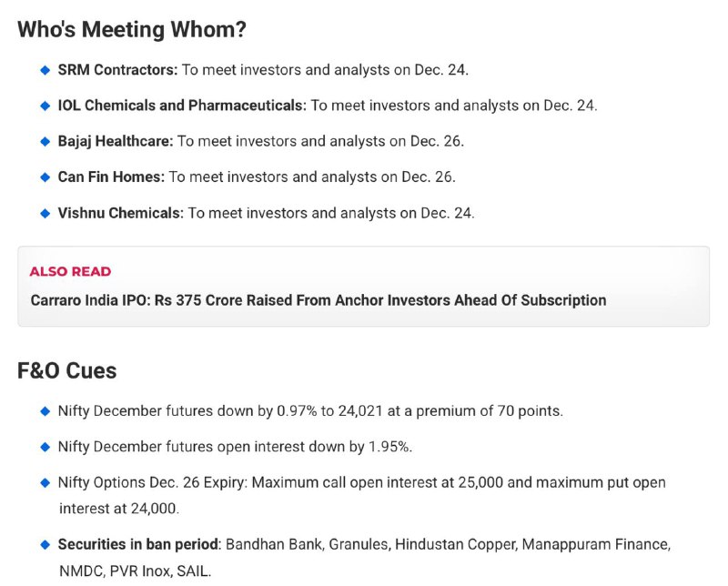
Task: Click the bullet beside Securities in ban period
Action: 45,545
